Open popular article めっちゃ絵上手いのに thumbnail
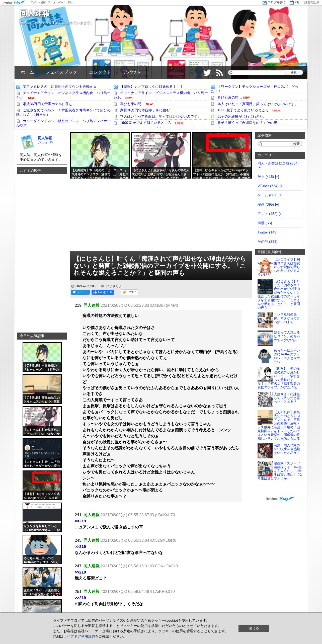322x644 pixels. click(x=42, y=549)
